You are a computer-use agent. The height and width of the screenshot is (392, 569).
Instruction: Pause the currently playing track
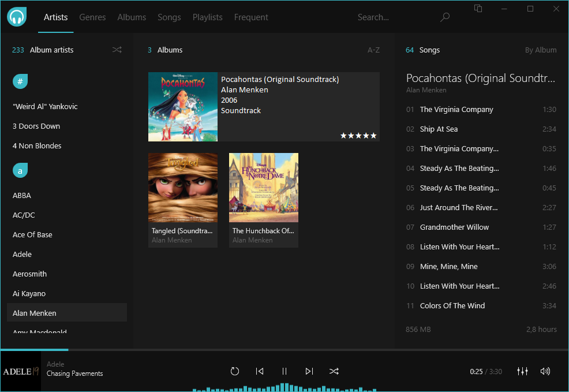(284, 371)
